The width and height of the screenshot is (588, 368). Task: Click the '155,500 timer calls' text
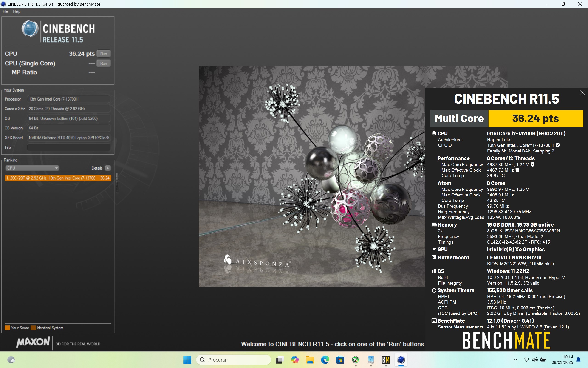[509, 290]
